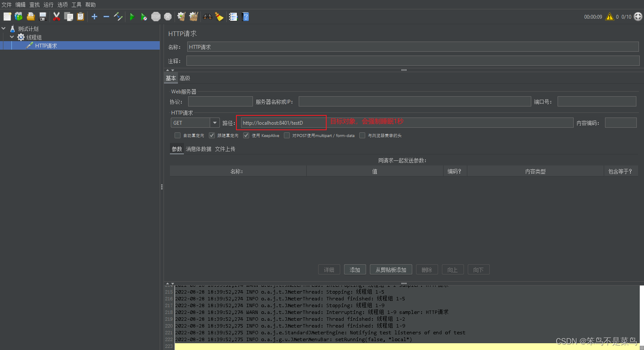Click the Open file folder icon
Viewport: 644px width, 350px height.
pyautogui.click(x=31, y=17)
